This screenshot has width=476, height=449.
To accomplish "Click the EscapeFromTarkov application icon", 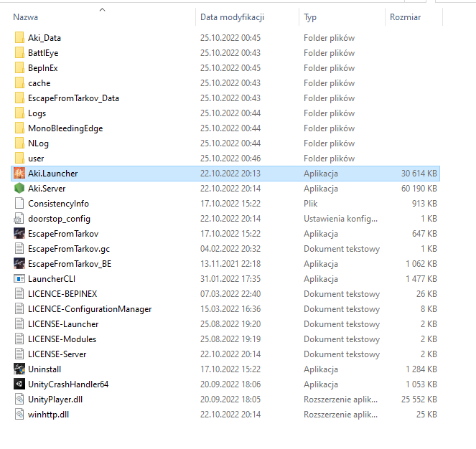I will (19, 234).
